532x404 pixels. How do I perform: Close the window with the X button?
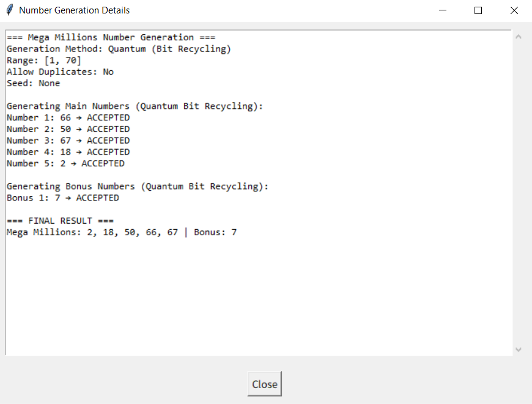click(x=514, y=10)
